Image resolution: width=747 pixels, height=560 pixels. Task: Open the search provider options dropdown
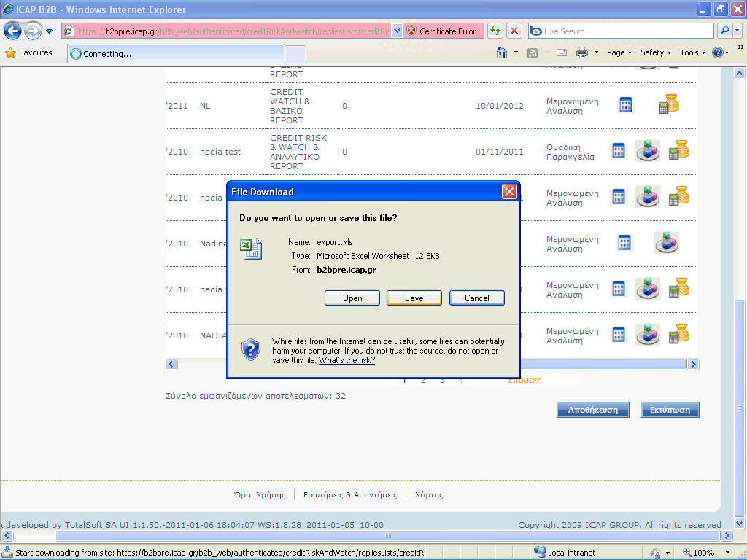(x=737, y=31)
